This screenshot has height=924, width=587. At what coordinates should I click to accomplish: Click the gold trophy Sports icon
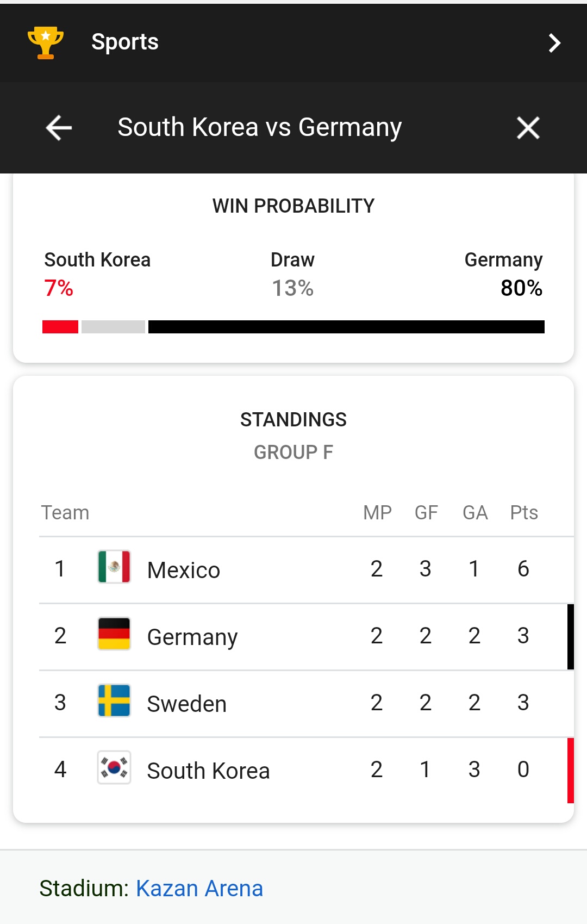pos(46,42)
